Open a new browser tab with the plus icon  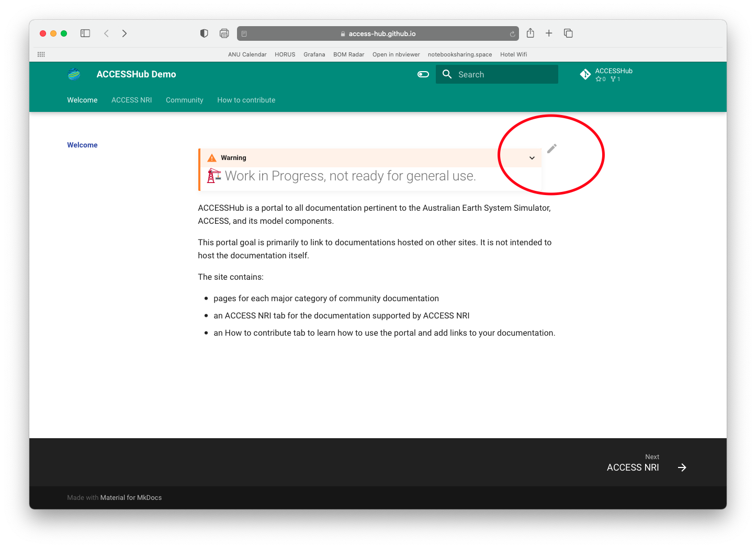pyautogui.click(x=549, y=33)
